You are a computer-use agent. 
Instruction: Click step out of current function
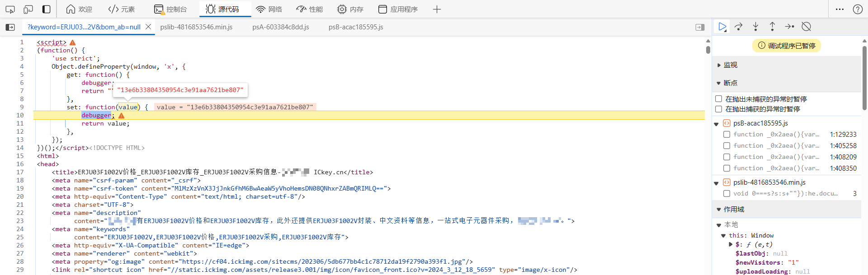point(772,27)
